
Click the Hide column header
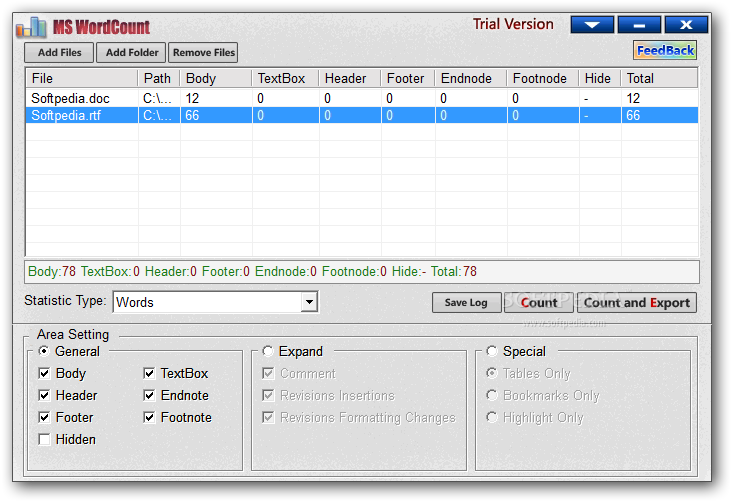(600, 78)
